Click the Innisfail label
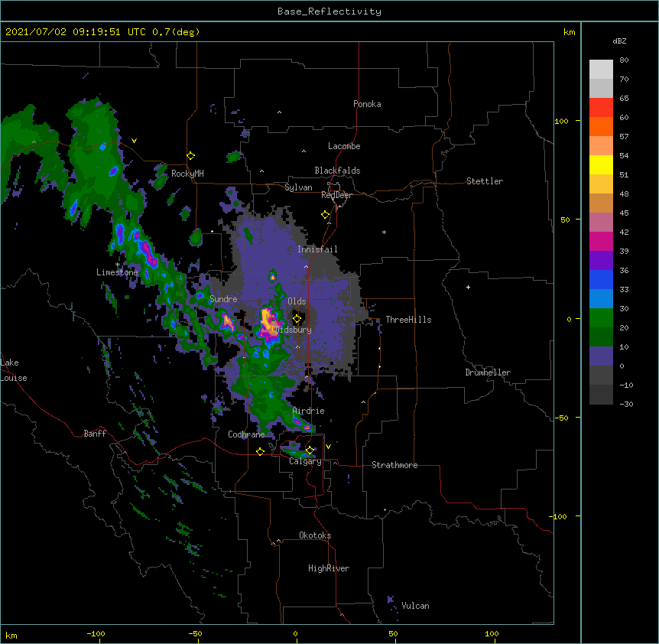The width and height of the screenshot is (659, 644). click(317, 249)
